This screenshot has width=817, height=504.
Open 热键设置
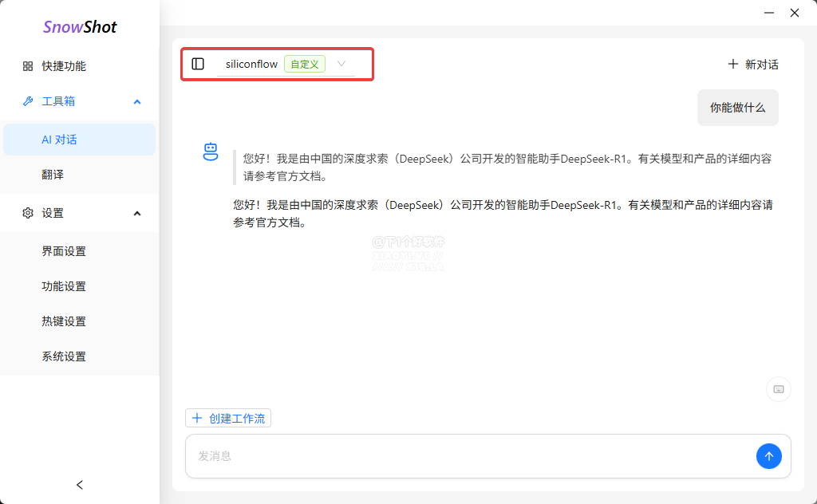[80, 321]
